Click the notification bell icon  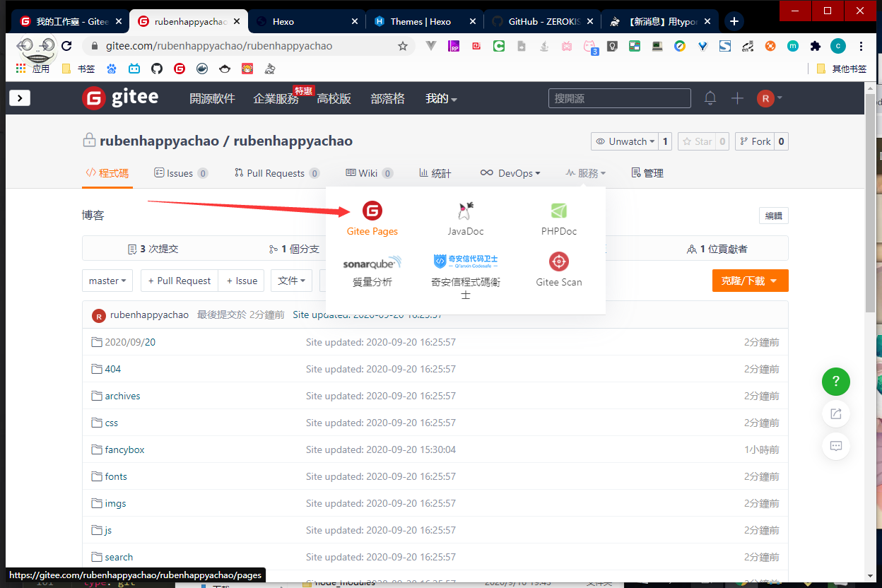[x=710, y=98]
